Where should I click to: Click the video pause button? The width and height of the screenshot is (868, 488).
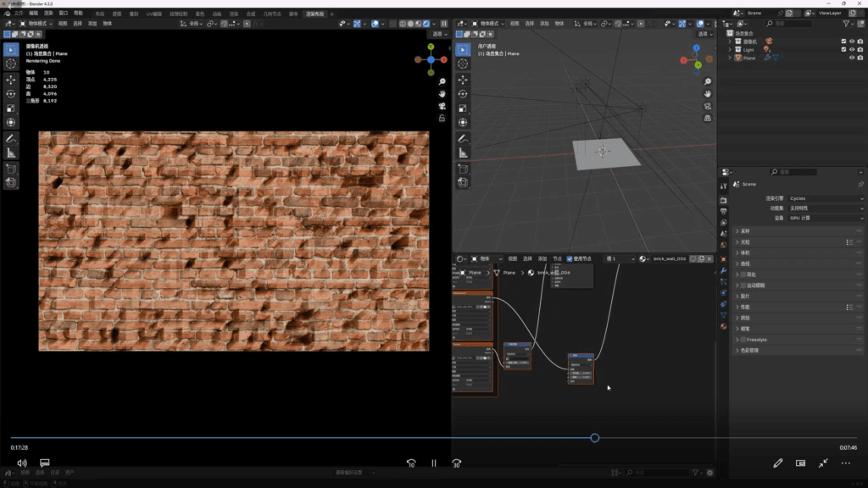pos(434,463)
